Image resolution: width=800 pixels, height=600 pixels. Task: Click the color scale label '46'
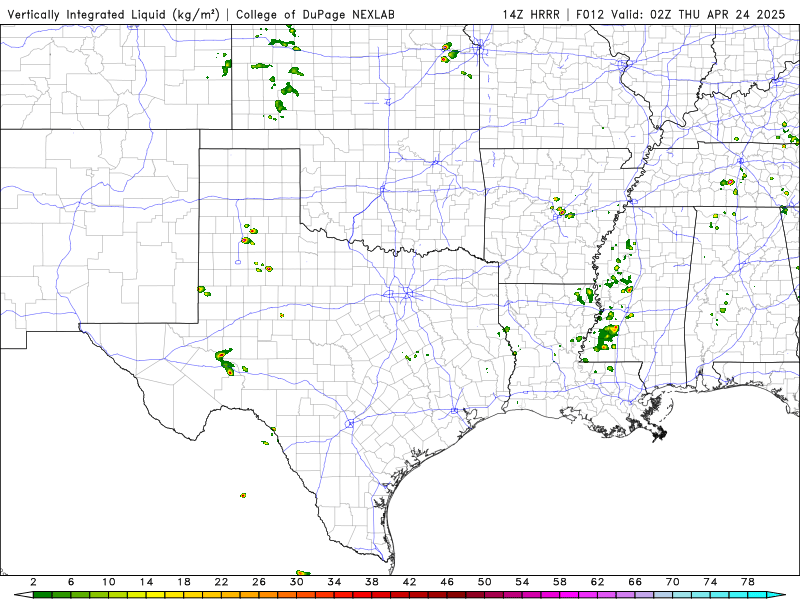[x=447, y=582]
